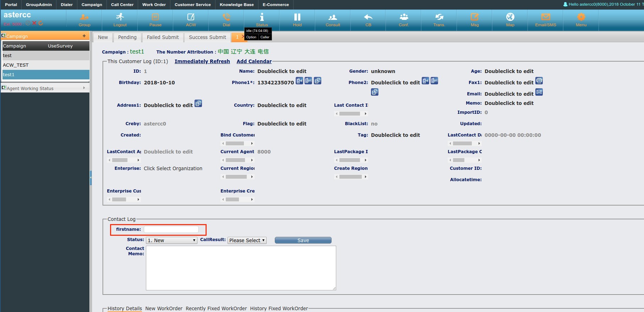Click the fax icon next to Fax1
Image resolution: width=644 pixels, height=312 pixels.
(539, 81)
